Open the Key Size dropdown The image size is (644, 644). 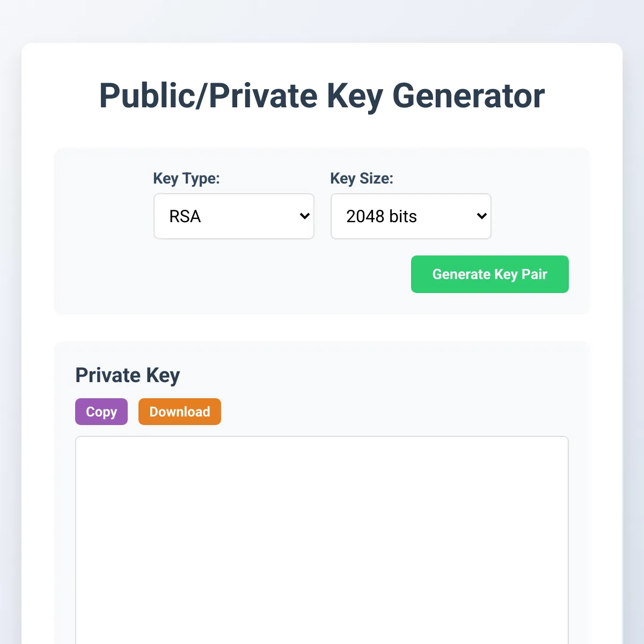click(411, 216)
